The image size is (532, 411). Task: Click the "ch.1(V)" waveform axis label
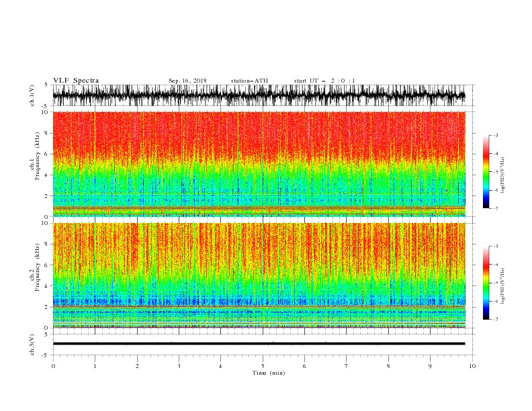click(32, 95)
